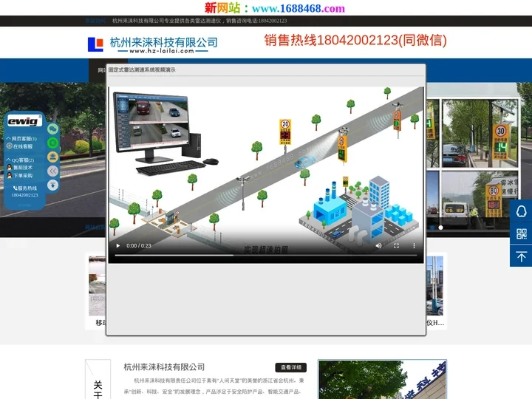Collapse the customer service widget with double arrow
532x399 pixels.
[52, 171]
